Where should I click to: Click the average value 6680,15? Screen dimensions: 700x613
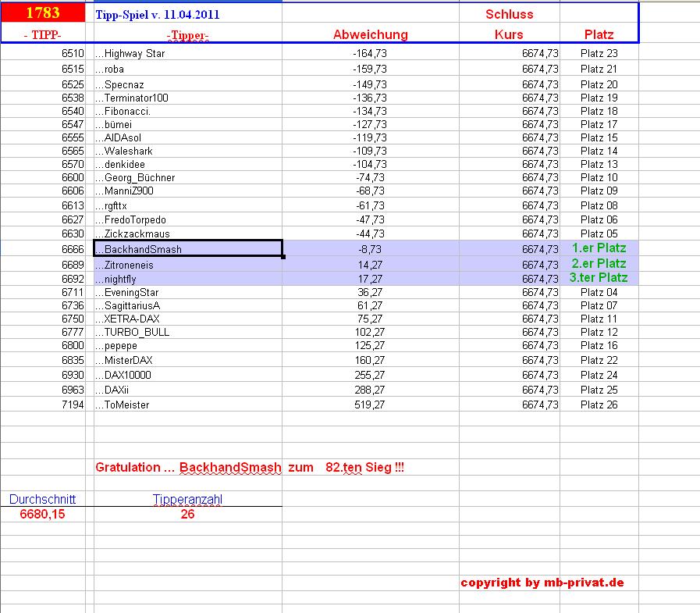pos(42,515)
